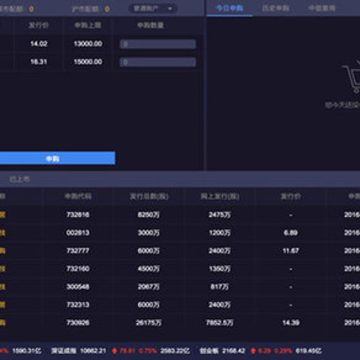Image resolution: width=360 pixels, height=360 pixels.
Task: Click the red up arrow beside 6.29
Action: pos(253,351)
